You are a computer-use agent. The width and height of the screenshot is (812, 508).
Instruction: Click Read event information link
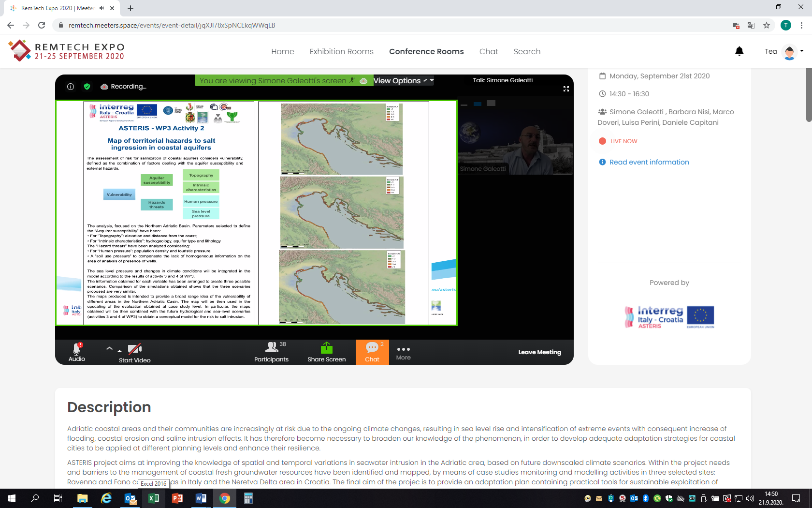pos(649,162)
